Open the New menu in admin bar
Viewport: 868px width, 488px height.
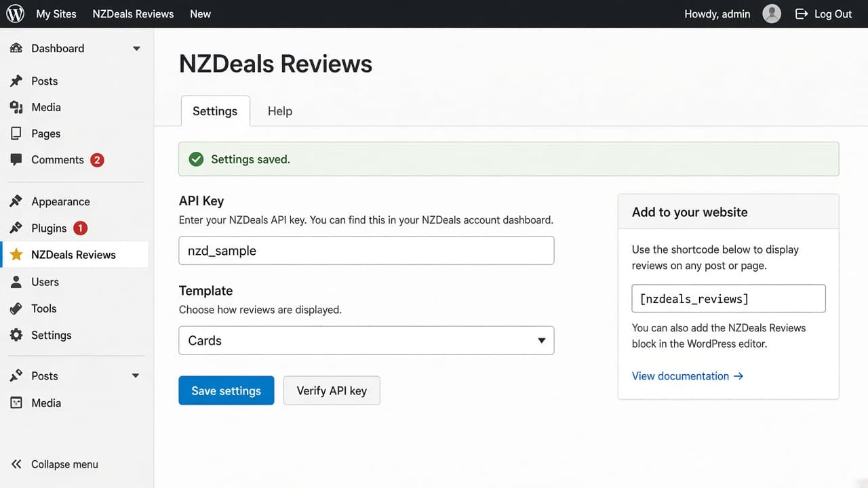click(200, 14)
